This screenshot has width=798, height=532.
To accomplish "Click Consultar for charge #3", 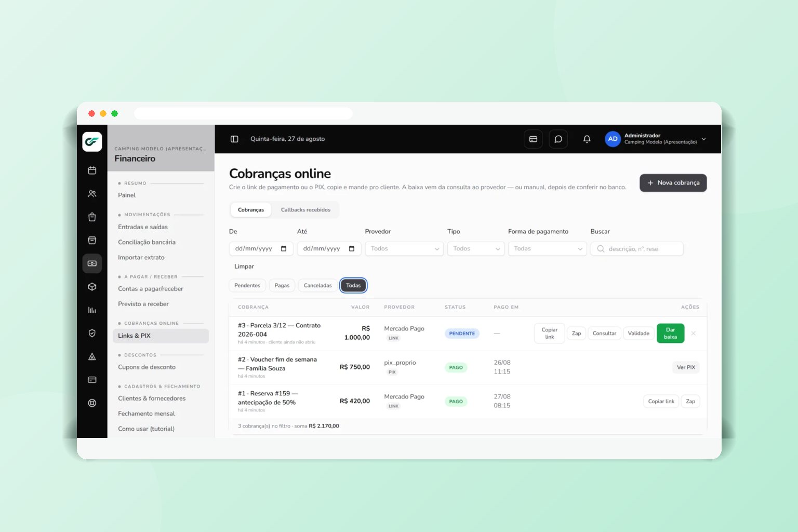I will tap(604, 334).
